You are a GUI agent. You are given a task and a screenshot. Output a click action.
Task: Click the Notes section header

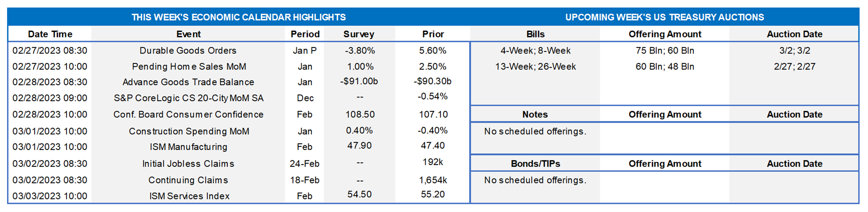coord(535,115)
